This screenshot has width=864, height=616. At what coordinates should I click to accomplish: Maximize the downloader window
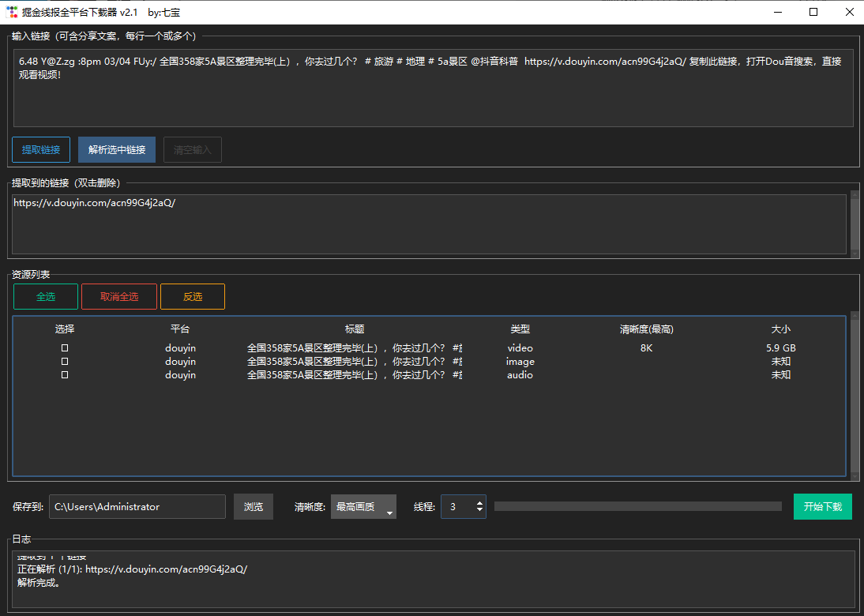tap(813, 12)
